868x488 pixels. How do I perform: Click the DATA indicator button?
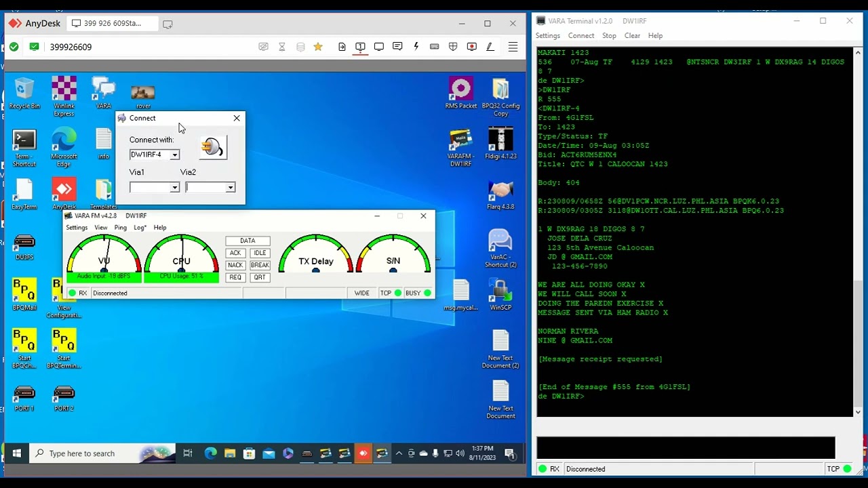coord(248,241)
